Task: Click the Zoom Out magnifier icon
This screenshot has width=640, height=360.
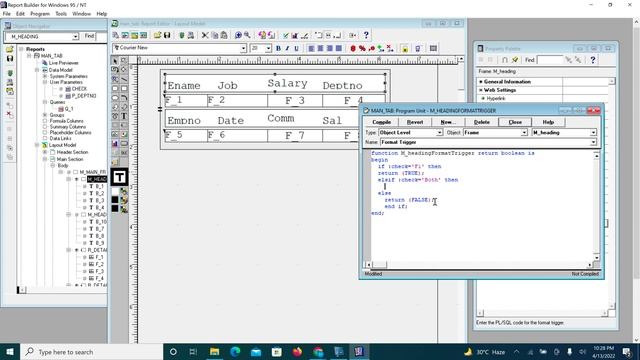Action: pos(247,36)
